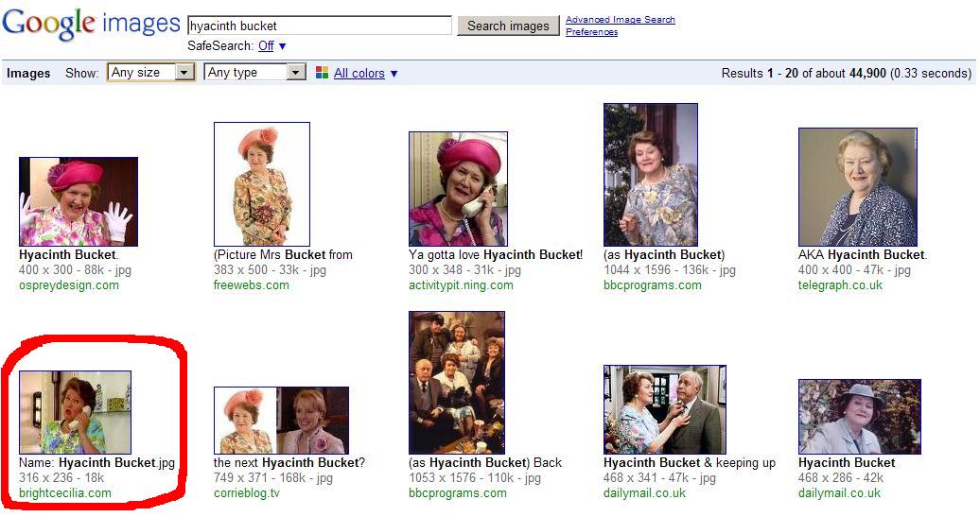This screenshot has width=980, height=517.
Task: Open the ospreydesign.com thumbnail with white gloves
Action: (79, 201)
